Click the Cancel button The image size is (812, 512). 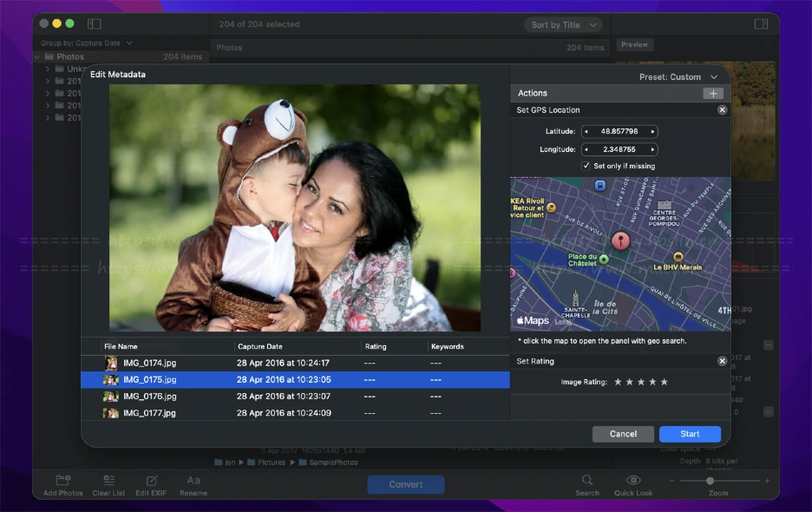[623, 434]
